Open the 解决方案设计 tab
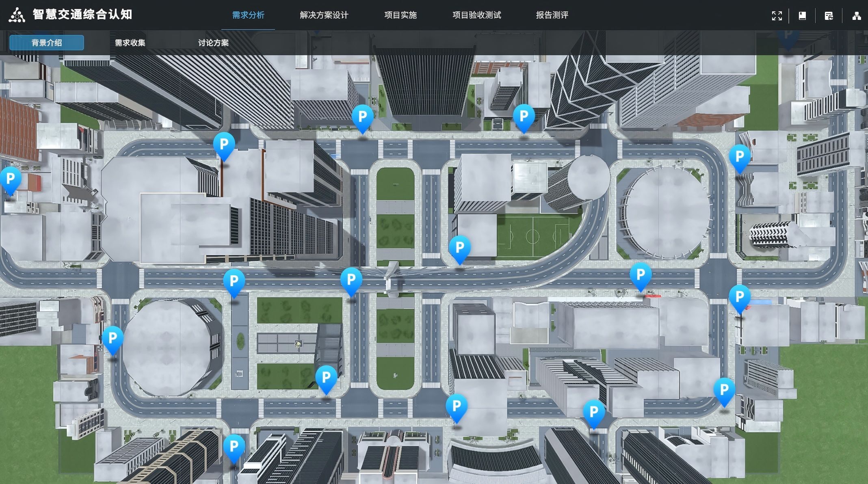The height and width of the screenshot is (484, 868). click(324, 15)
